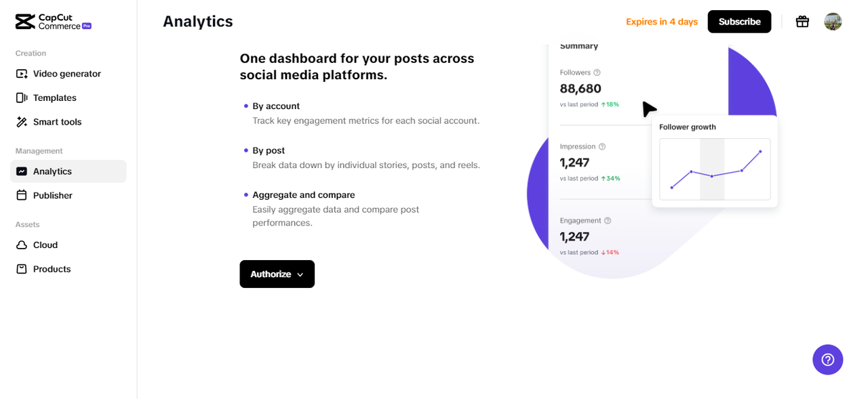This screenshot has width=868, height=399.
Task: Click the Follower growth chart card
Action: point(715,162)
